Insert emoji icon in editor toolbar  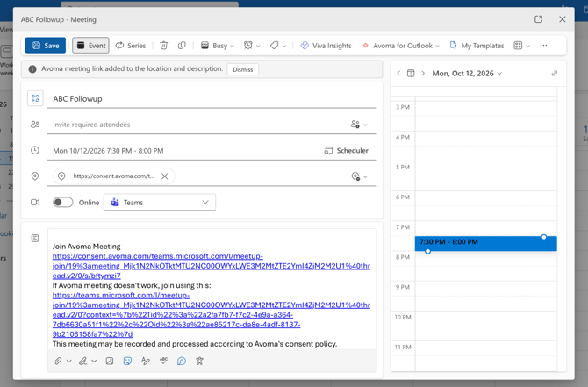pyautogui.click(x=127, y=362)
